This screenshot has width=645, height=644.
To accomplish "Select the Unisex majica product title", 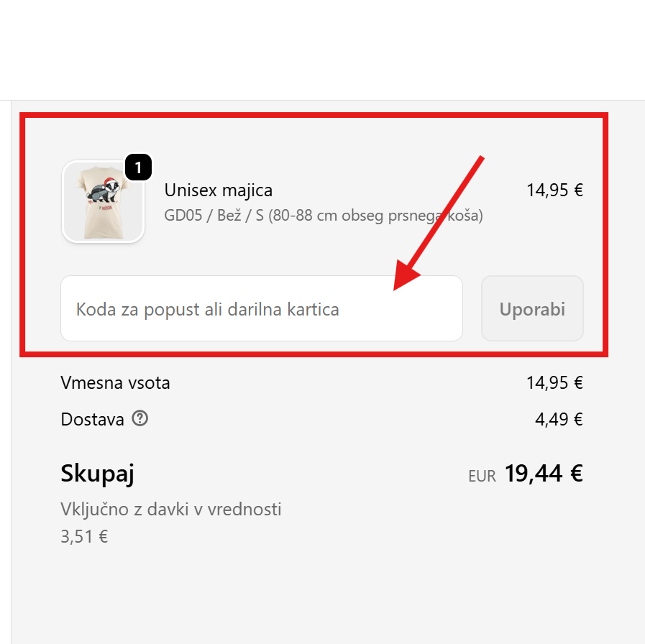I will (x=219, y=190).
